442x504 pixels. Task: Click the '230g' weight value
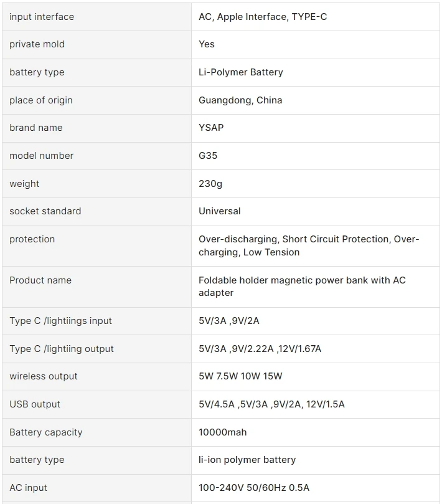(210, 184)
